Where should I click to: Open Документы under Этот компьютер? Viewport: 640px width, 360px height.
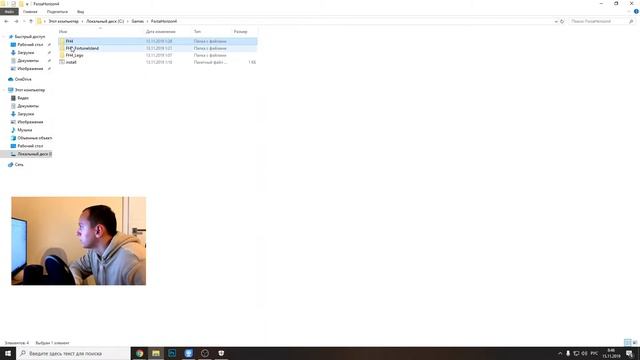tap(28, 106)
